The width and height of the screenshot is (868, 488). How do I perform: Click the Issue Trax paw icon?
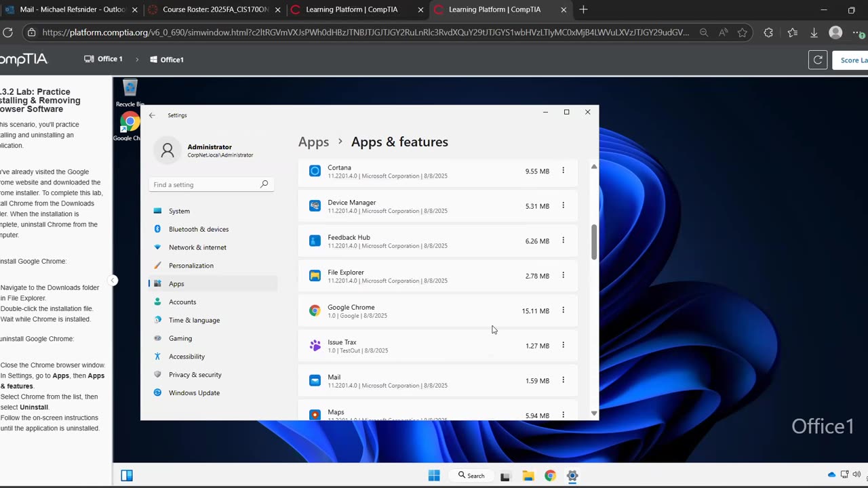coord(315,346)
